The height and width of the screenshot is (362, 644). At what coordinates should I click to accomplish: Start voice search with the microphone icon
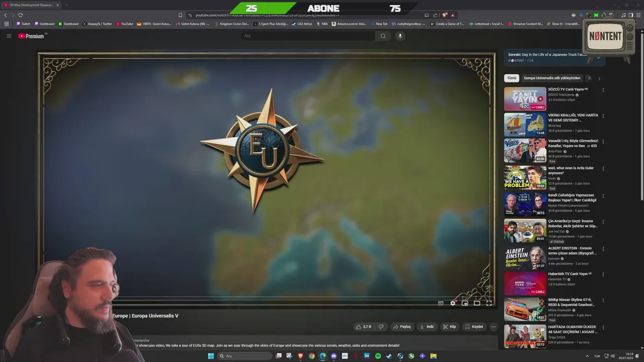[400, 36]
